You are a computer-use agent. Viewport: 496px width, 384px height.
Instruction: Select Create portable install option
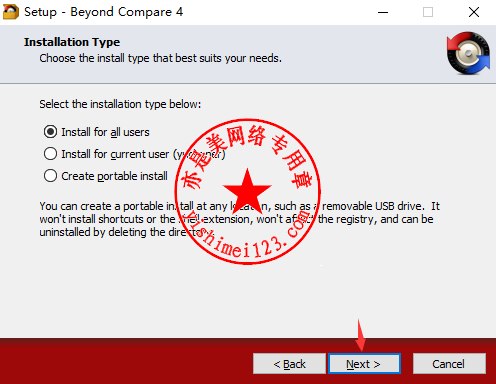(106, 176)
